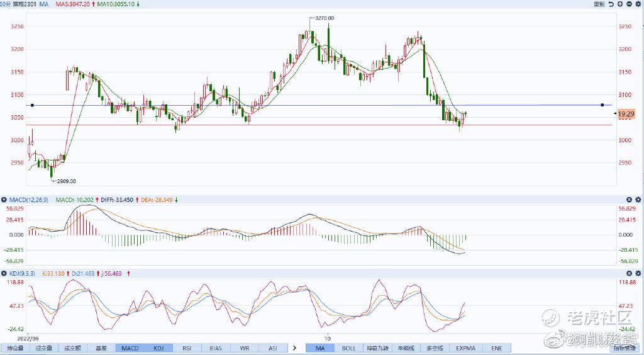Open MACD panel settings gear
Screen dimensions: 644x355
(x=638, y=200)
